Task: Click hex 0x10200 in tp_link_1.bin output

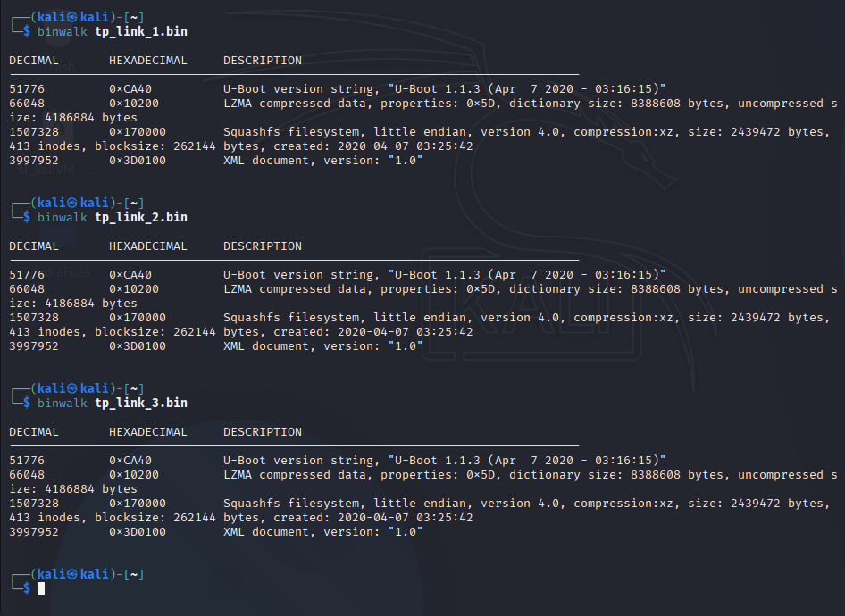Action: [134, 104]
